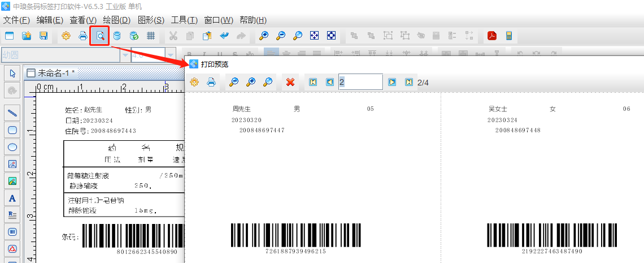Go to next page in print preview
Viewport: 644px width, 263px height.
(392, 82)
